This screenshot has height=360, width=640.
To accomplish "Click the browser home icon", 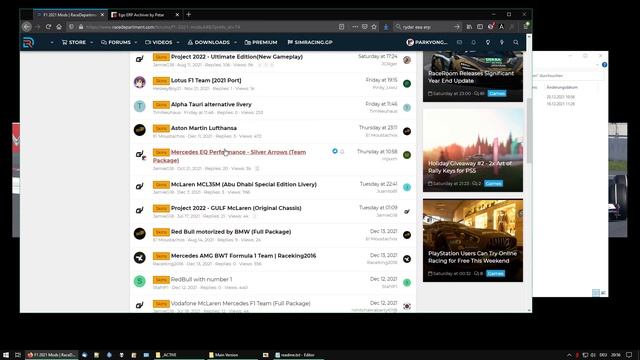I will click(59, 27).
